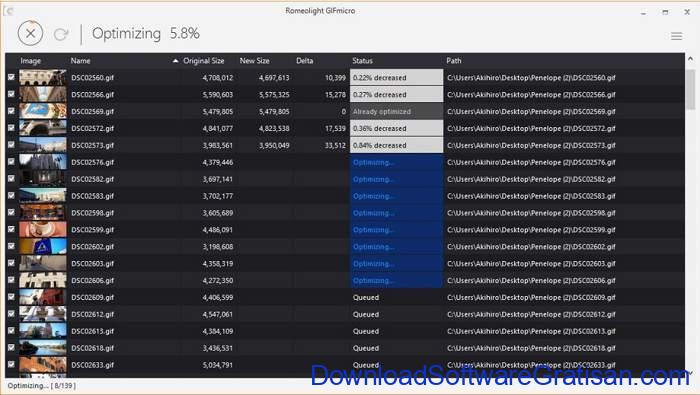Screen dimensions: 700x395
Task: Select the file name DSC02633.gif
Action: pyautogui.click(x=92, y=365)
